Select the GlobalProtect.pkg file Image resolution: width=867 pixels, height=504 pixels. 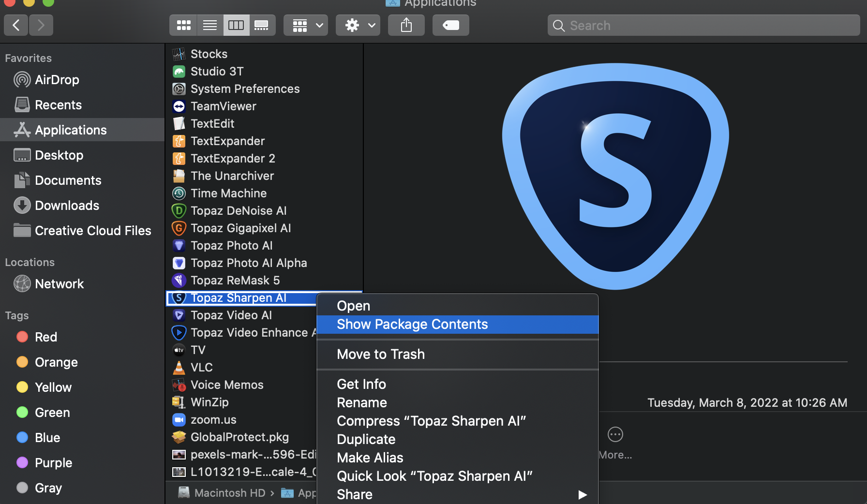click(x=241, y=437)
